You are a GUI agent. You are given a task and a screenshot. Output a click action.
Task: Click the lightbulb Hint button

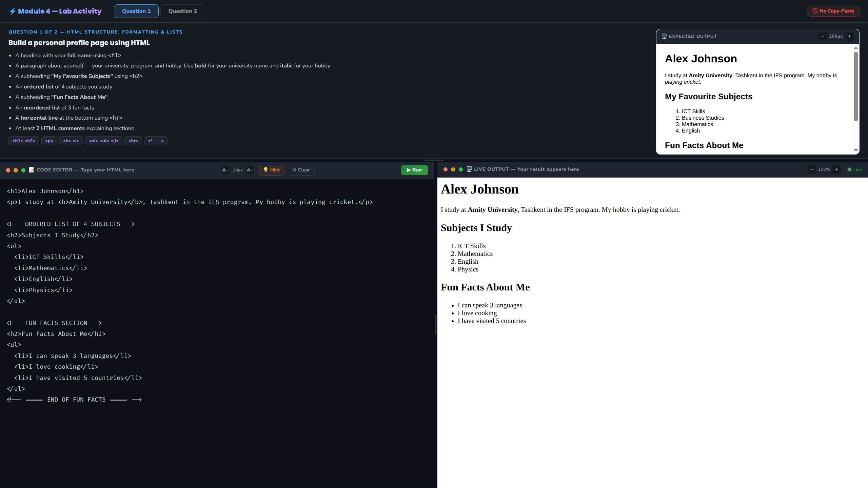(x=271, y=170)
